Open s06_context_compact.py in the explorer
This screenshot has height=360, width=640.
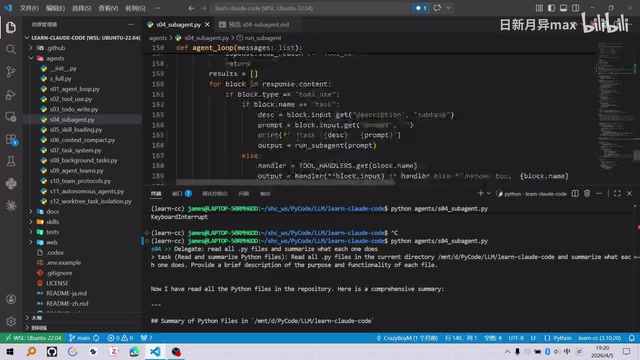coord(82,140)
